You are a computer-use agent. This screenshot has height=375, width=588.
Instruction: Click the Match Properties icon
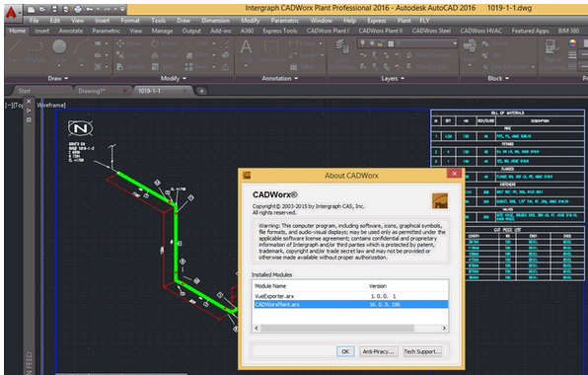pos(551,47)
